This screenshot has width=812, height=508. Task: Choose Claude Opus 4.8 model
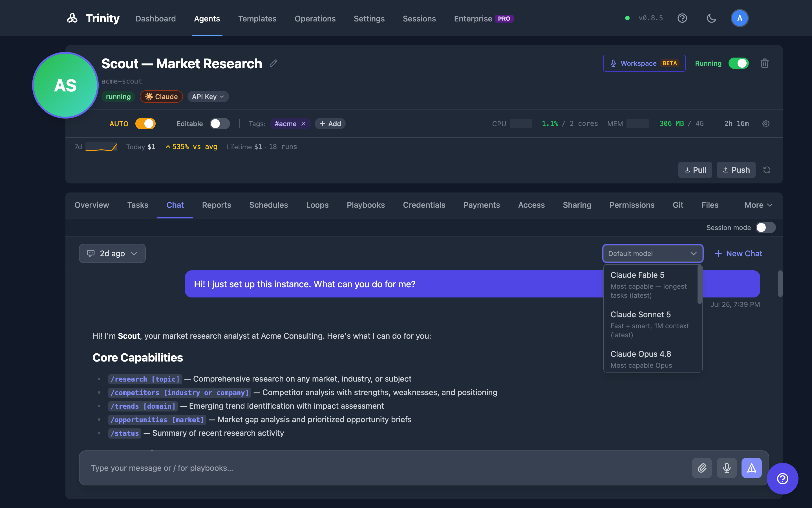pyautogui.click(x=650, y=359)
